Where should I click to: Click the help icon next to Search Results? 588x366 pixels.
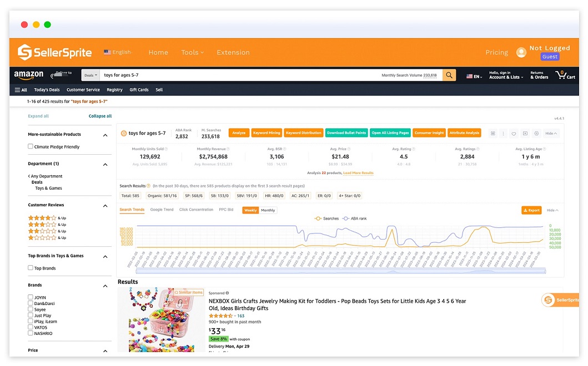(x=148, y=186)
